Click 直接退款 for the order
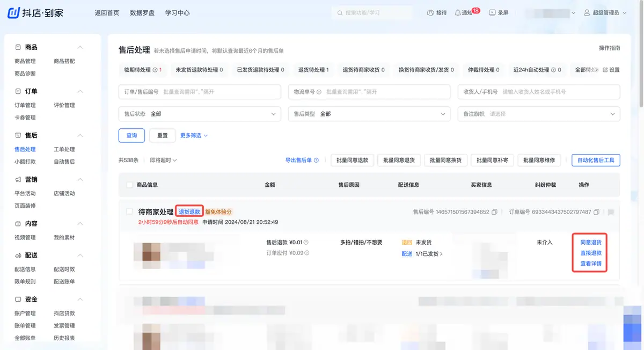Viewport: 644px width, 350px height. 591,253
